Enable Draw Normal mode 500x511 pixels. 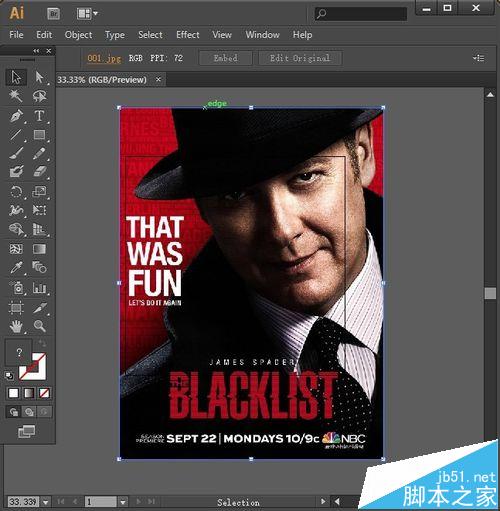pos(14,412)
